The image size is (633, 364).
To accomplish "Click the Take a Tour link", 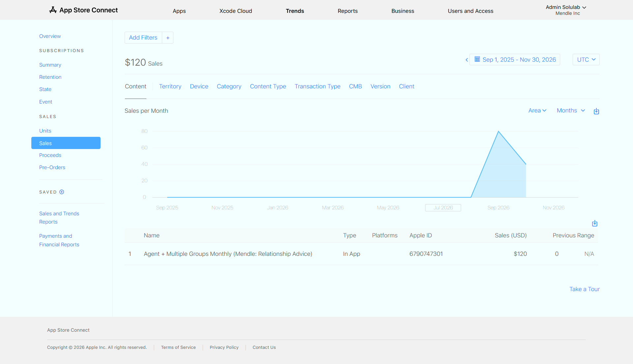I will (x=585, y=289).
